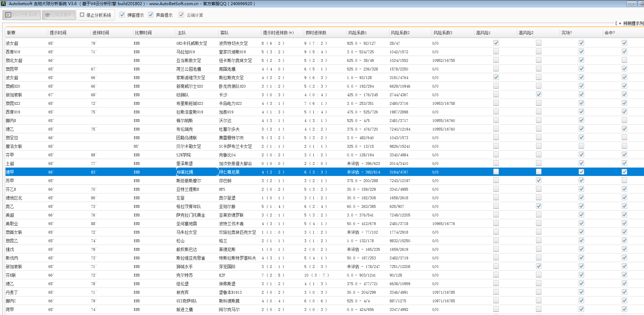
Task: Check 命中? box for 梅尔胡斯 row
Action: [x=624, y=120]
